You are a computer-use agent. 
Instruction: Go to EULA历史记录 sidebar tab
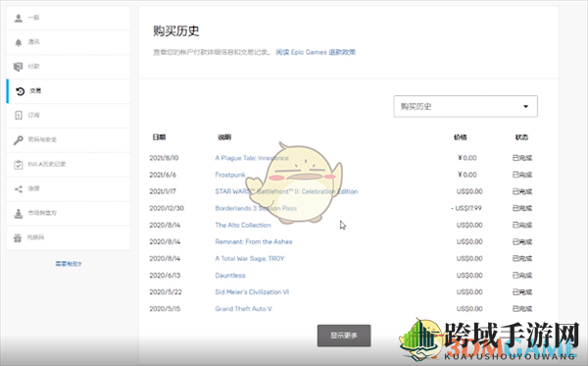click(69, 165)
